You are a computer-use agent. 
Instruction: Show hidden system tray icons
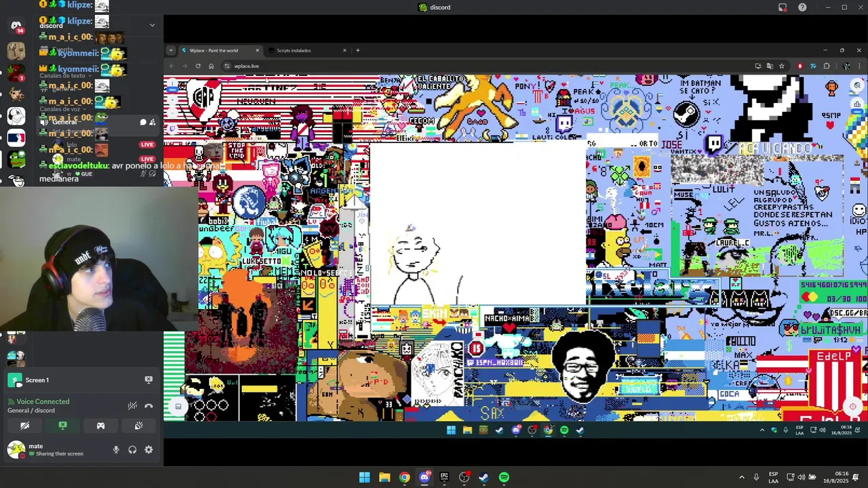(x=741, y=477)
